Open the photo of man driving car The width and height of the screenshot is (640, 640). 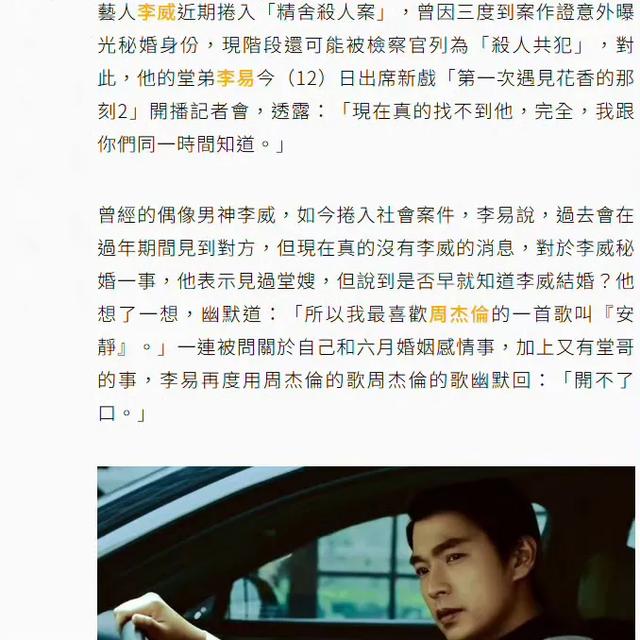click(366, 553)
